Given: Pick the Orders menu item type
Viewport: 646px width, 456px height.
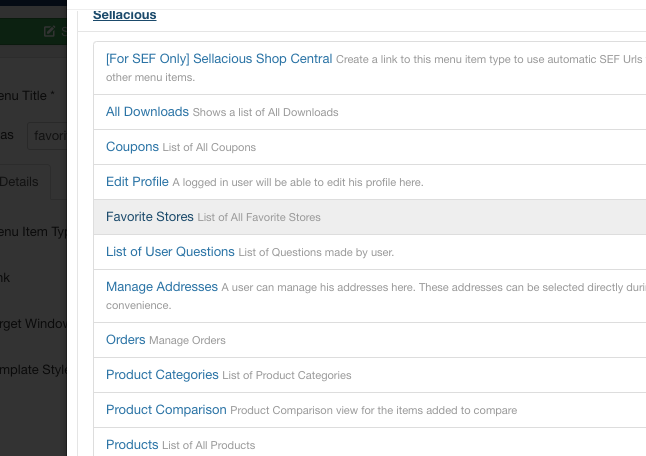Looking at the screenshot, I should [x=125, y=339].
